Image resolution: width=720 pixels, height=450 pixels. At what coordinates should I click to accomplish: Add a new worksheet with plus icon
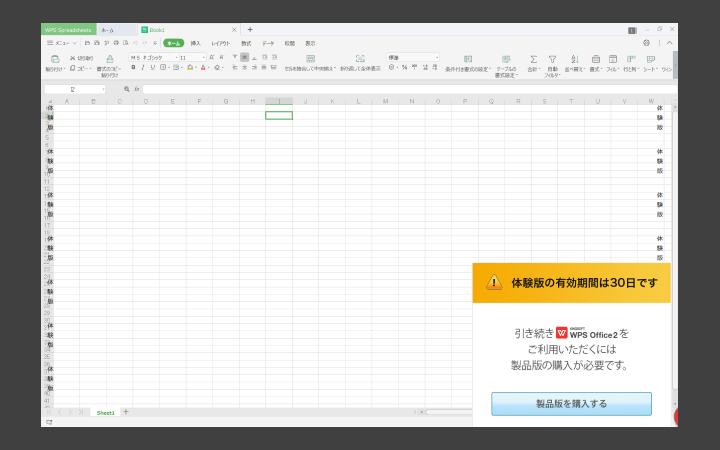pyautogui.click(x=126, y=412)
